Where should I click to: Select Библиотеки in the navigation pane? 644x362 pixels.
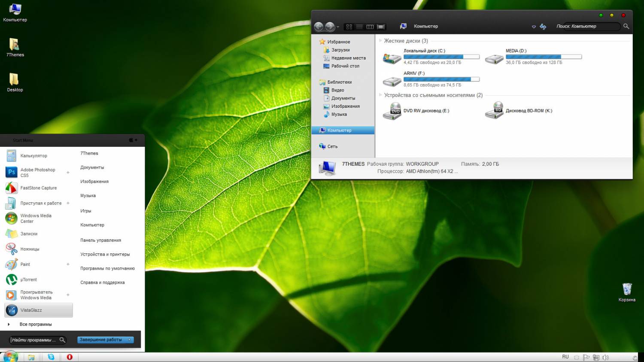tap(339, 82)
